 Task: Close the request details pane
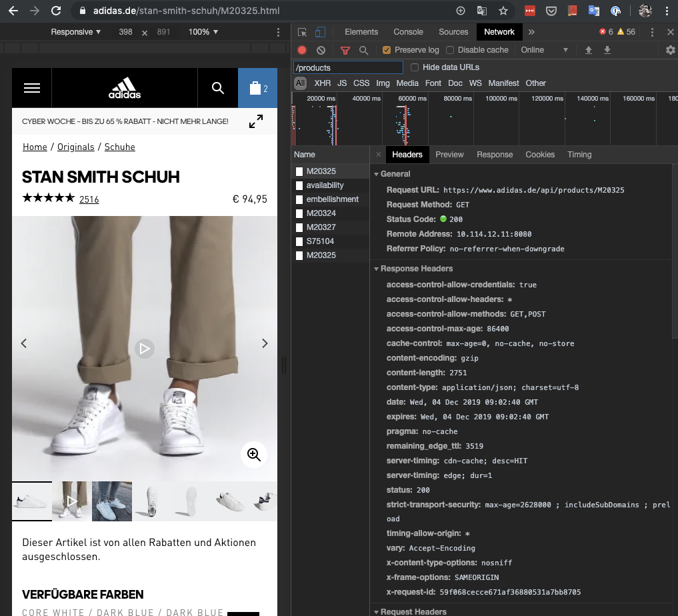pos(379,154)
